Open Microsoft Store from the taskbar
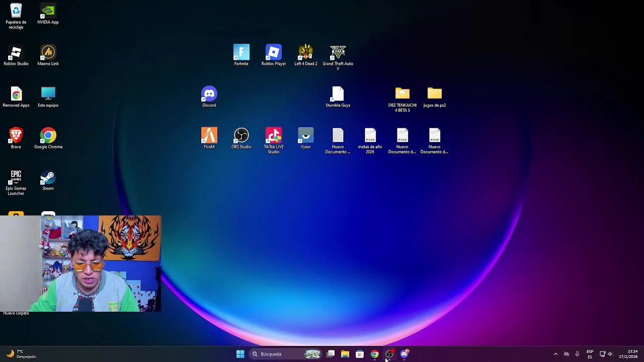 point(360,354)
